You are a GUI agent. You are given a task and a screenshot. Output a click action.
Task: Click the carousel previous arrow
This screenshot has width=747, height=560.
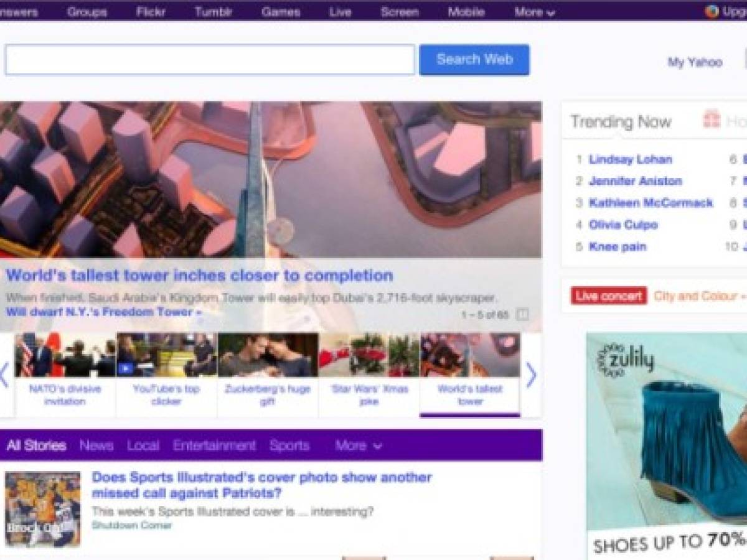tap(4, 375)
